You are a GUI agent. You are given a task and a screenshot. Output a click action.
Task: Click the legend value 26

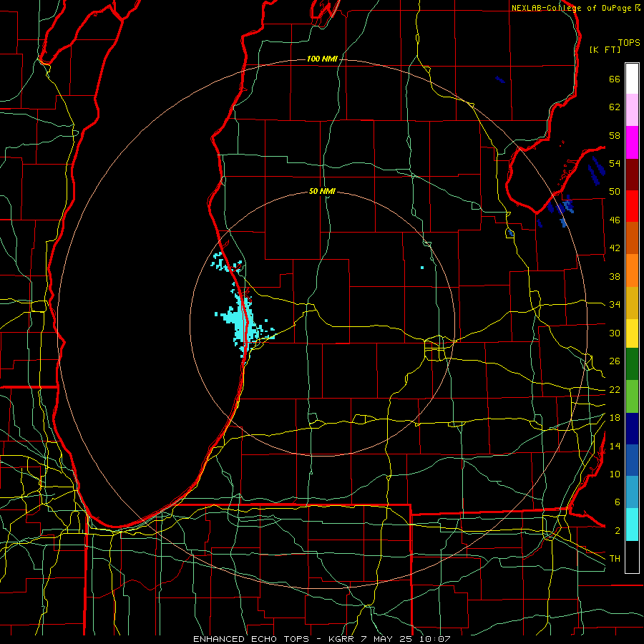point(615,361)
